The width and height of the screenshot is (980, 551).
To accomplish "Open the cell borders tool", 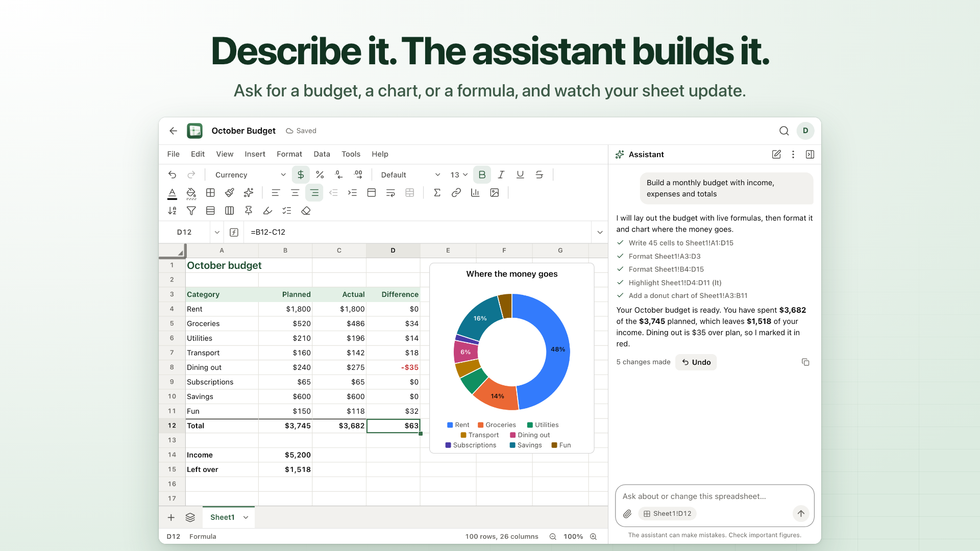I will click(210, 193).
